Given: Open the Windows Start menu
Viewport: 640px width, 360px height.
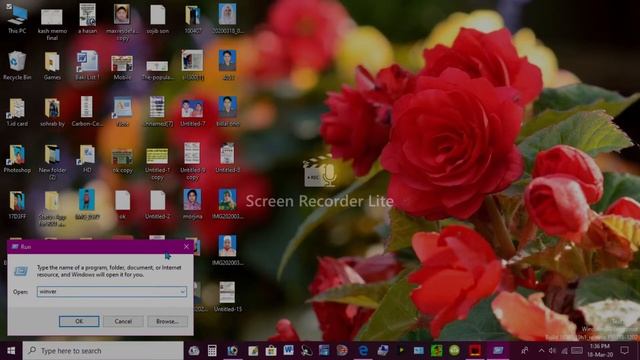Looking at the screenshot, I should (x=11, y=351).
